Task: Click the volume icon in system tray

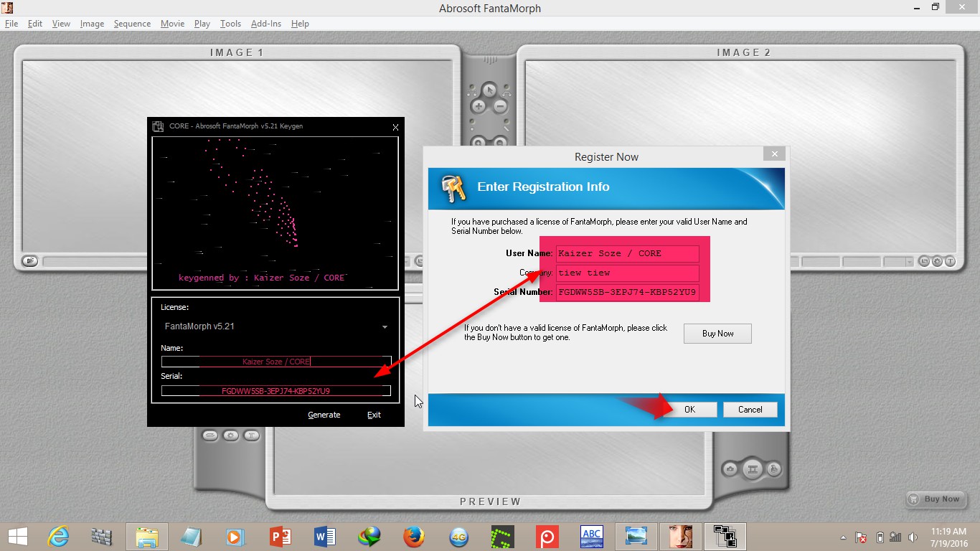Action: pos(913,537)
